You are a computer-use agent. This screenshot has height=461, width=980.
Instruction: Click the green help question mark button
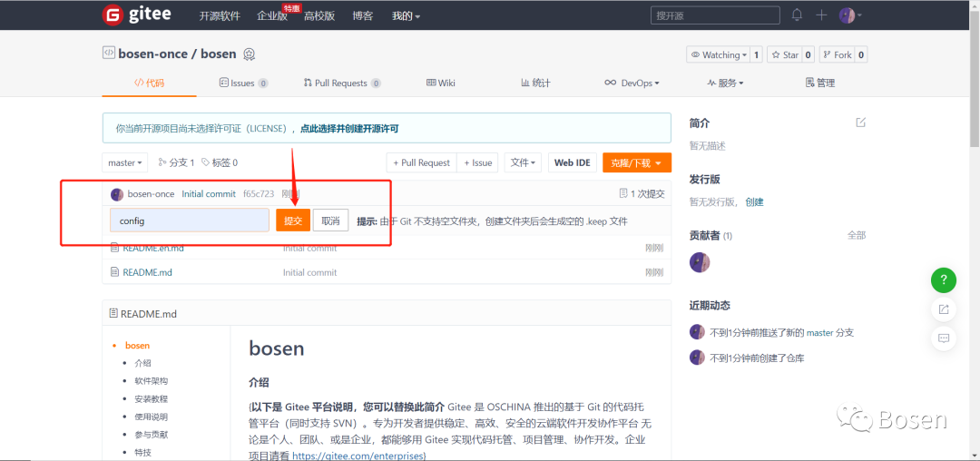coord(943,280)
